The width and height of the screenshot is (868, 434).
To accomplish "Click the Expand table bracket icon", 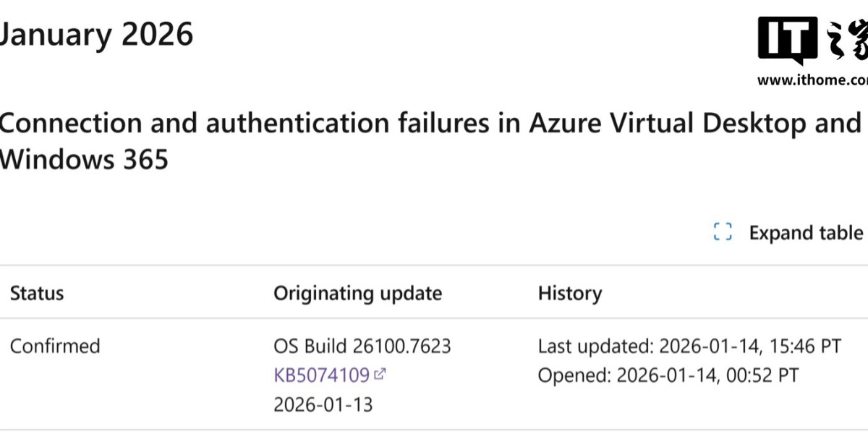I will pyautogui.click(x=723, y=232).
